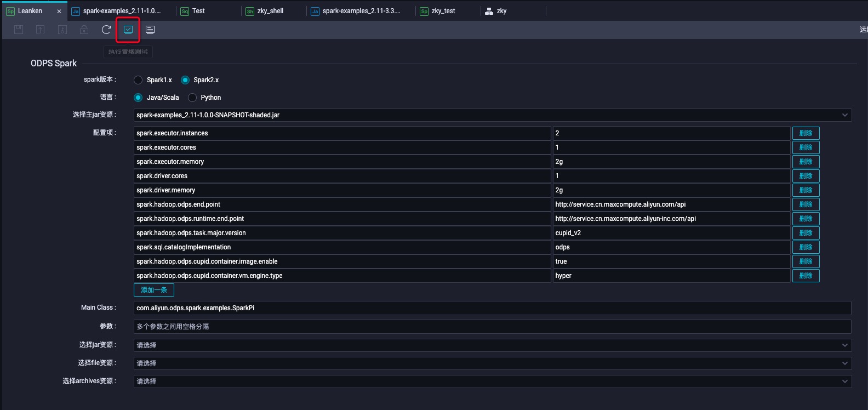Delete the spark.hadoop.odps.task.major.version row
Image resolution: width=868 pixels, height=410 pixels.
pos(806,233)
